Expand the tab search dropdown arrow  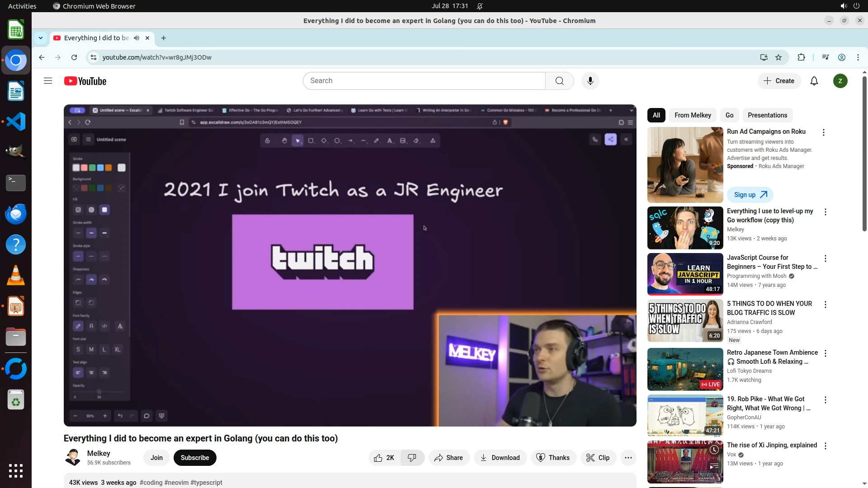pyautogui.click(x=41, y=38)
